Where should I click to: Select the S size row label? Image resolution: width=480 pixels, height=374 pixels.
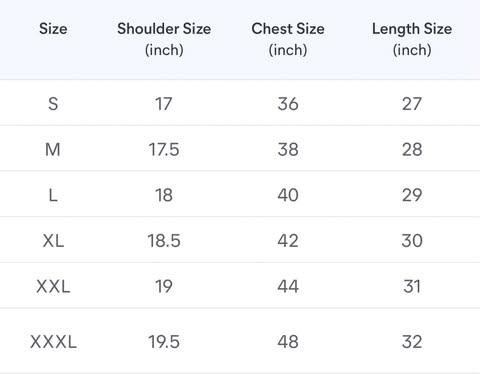(x=53, y=104)
